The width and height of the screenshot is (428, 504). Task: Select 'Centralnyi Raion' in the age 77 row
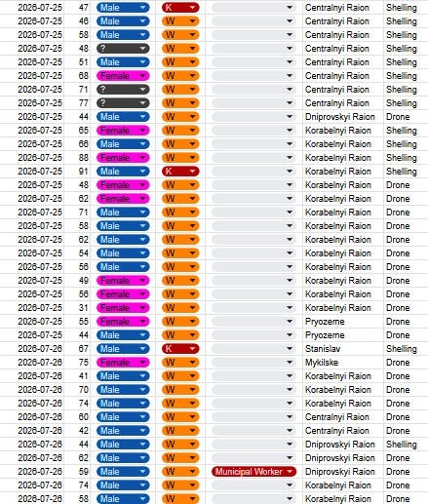pyautogui.click(x=337, y=103)
